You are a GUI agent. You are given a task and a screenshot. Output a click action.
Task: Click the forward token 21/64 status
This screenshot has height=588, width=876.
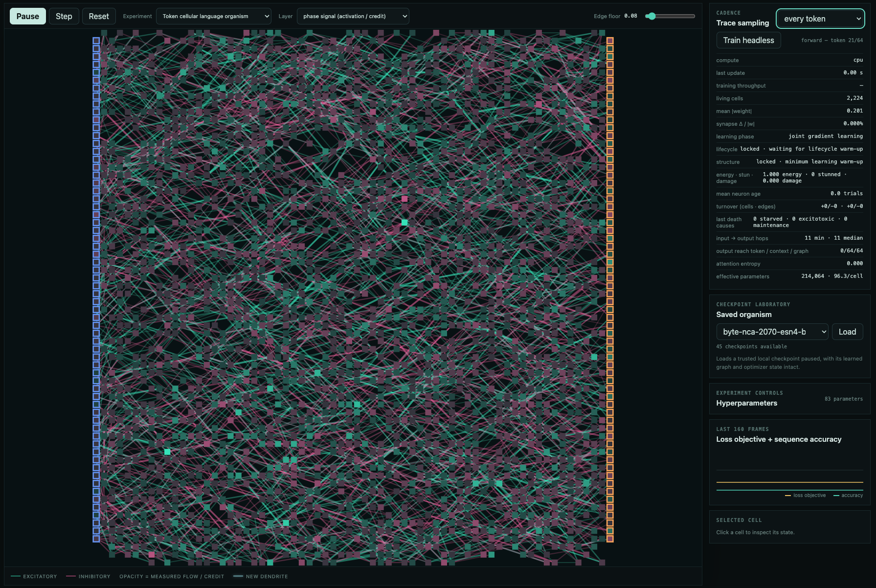click(832, 41)
